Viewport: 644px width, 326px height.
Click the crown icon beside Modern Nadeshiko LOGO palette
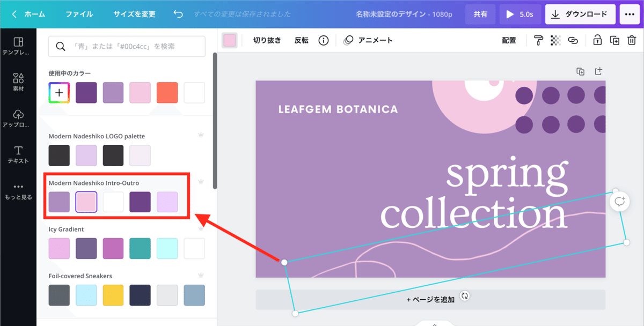(201, 136)
